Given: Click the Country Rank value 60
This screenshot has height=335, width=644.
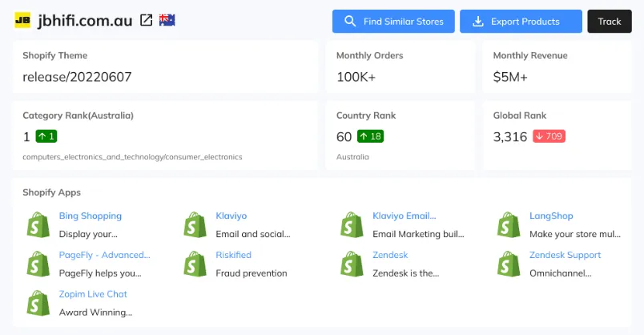Looking at the screenshot, I should click(344, 136).
